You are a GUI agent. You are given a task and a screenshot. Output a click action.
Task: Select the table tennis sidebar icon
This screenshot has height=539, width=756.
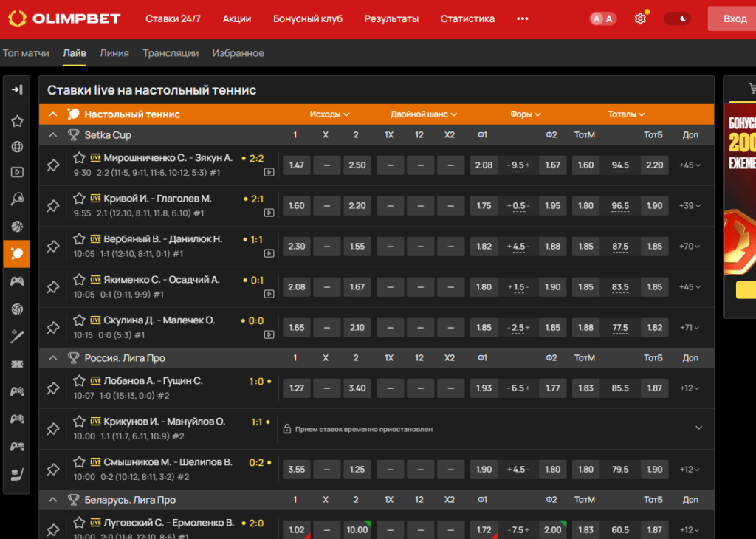[17, 253]
